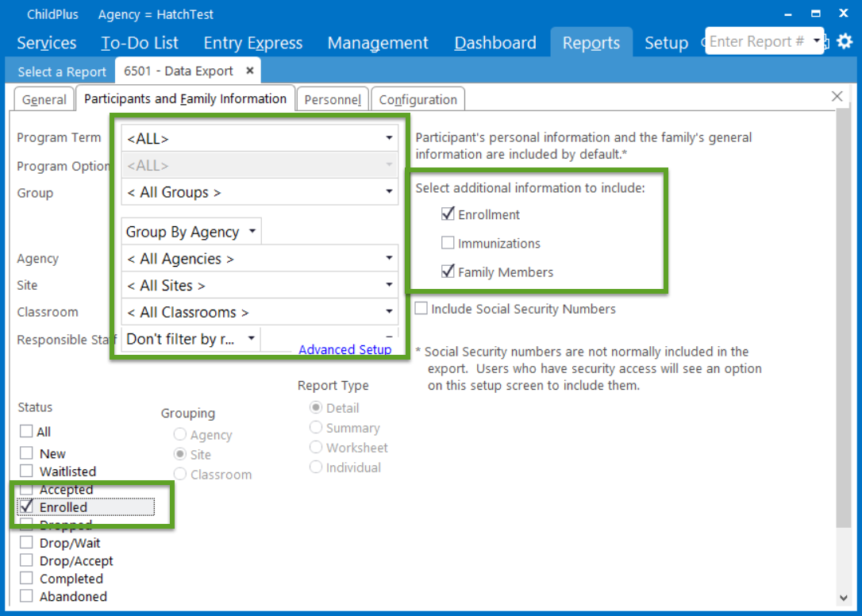Check the Drop/Wait status checkbox
Viewport: 862px width, 616px height.
click(26, 542)
